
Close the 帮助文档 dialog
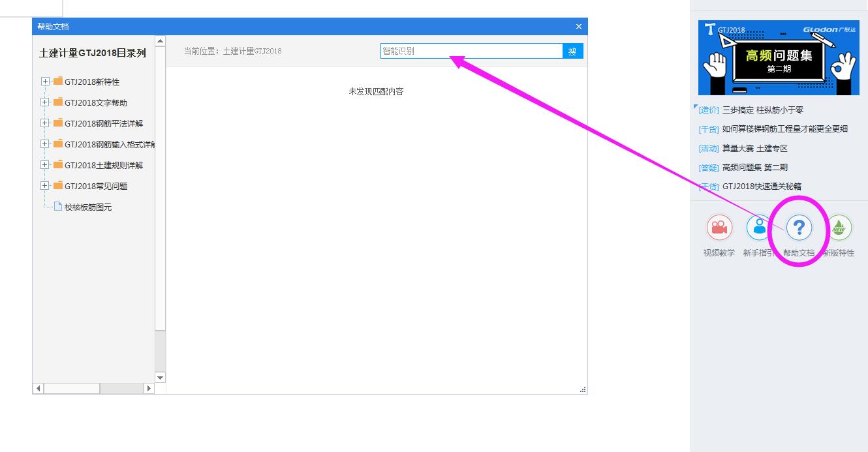[x=578, y=27]
